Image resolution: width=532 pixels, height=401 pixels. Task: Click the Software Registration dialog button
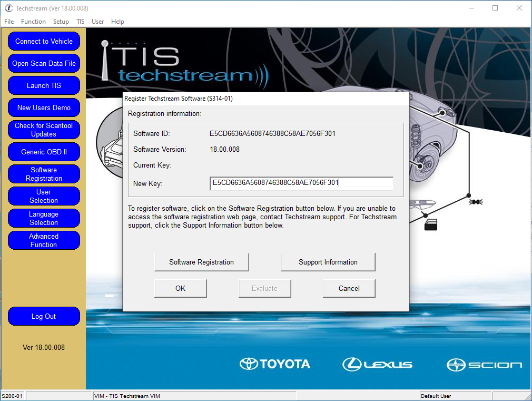point(201,262)
